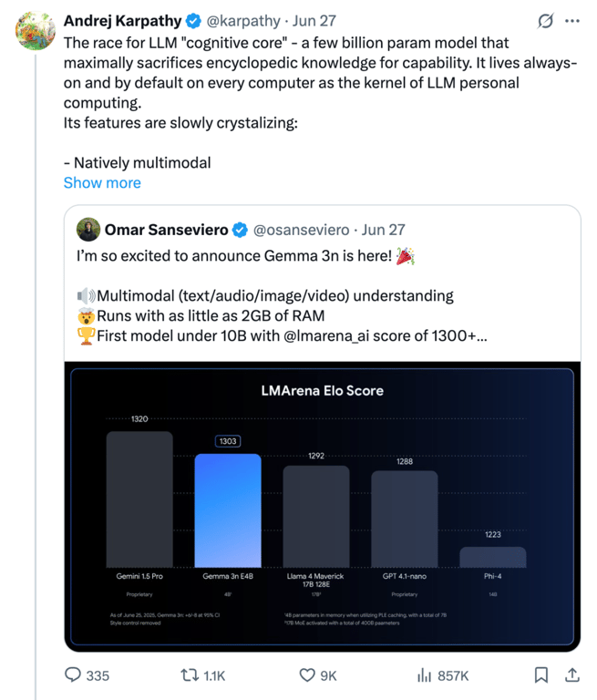
Task: Click Andrej Karpathy display name
Action: (x=122, y=21)
